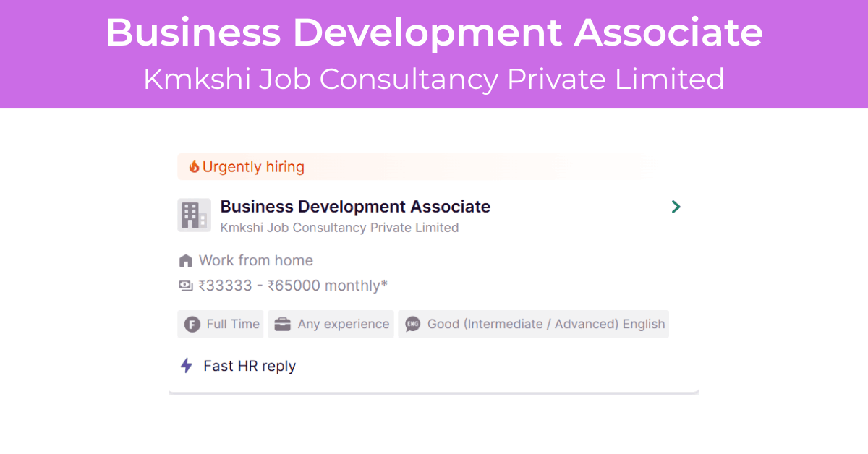Viewport: 868px width, 454px height.
Task: Select the Any experience tag
Action: (331, 324)
